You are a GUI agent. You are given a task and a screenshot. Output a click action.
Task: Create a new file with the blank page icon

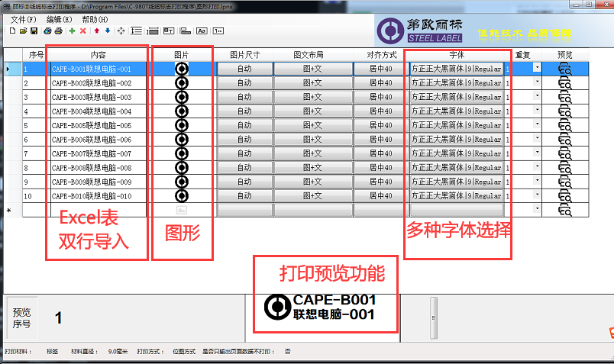12,31
